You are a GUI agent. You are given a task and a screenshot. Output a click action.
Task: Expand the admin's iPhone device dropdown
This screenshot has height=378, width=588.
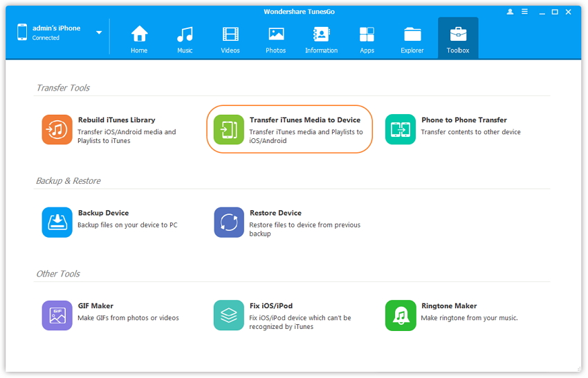pos(99,32)
